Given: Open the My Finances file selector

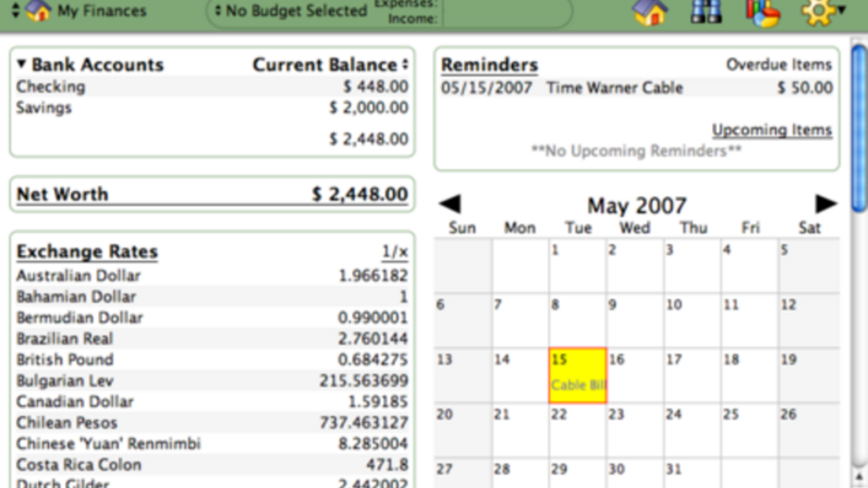Looking at the screenshot, I should pos(81,11).
